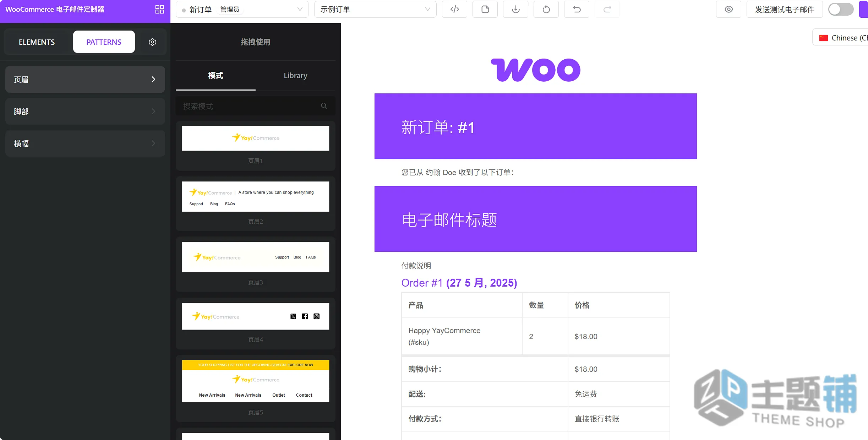868x440 pixels.
Task: Select the Library tab
Action: 295,76
